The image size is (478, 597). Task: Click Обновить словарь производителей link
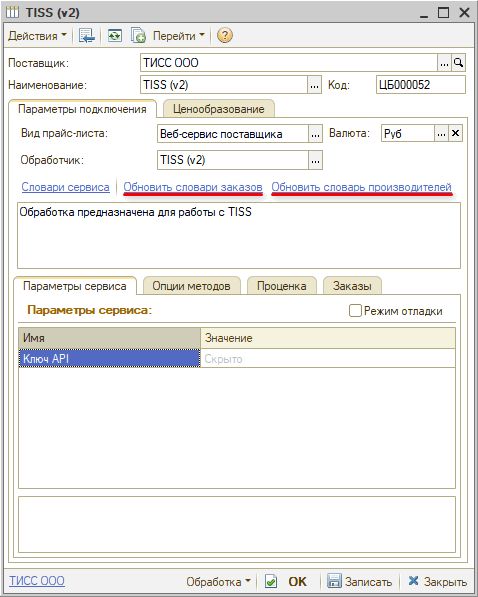(x=361, y=187)
